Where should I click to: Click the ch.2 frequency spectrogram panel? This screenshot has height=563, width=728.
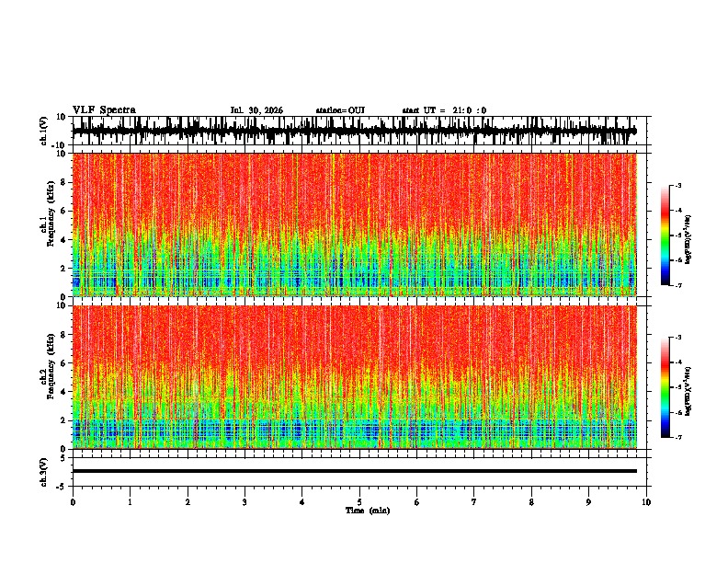coord(355,377)
